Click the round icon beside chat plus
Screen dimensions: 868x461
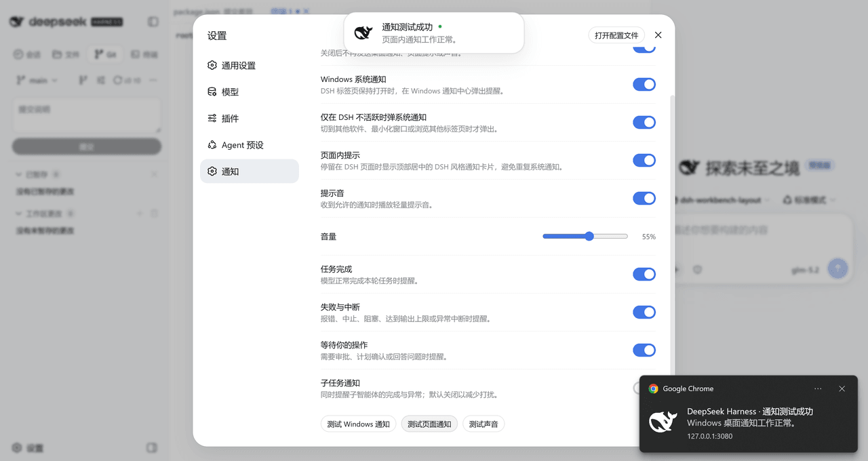pos(697,270)
